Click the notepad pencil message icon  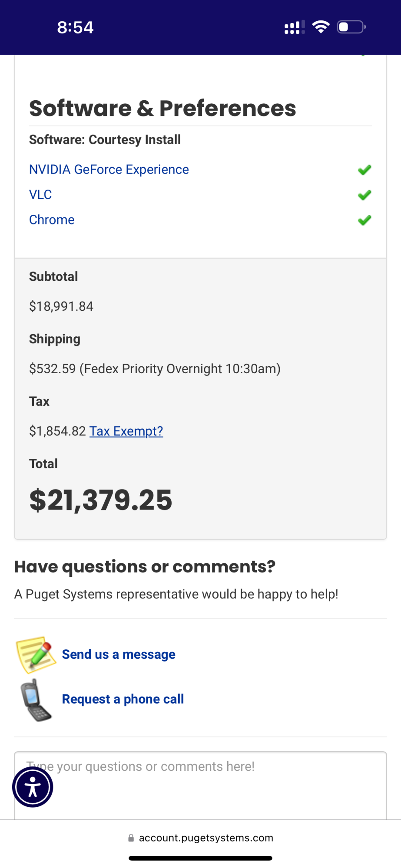36,654
